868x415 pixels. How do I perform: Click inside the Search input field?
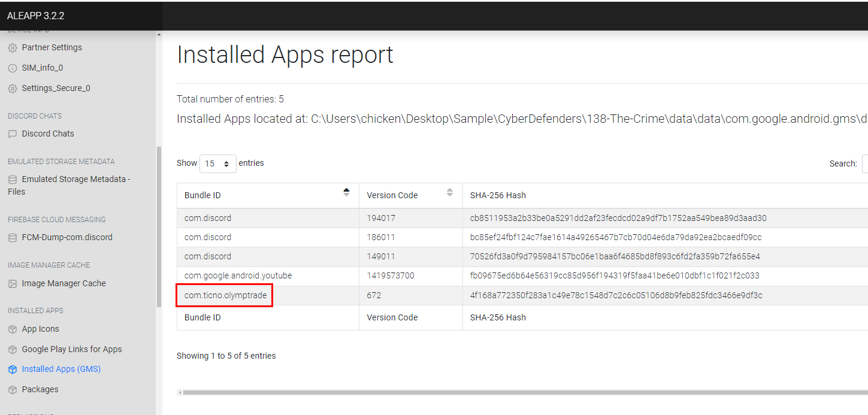pyautogui.click(x=864, y=163)
